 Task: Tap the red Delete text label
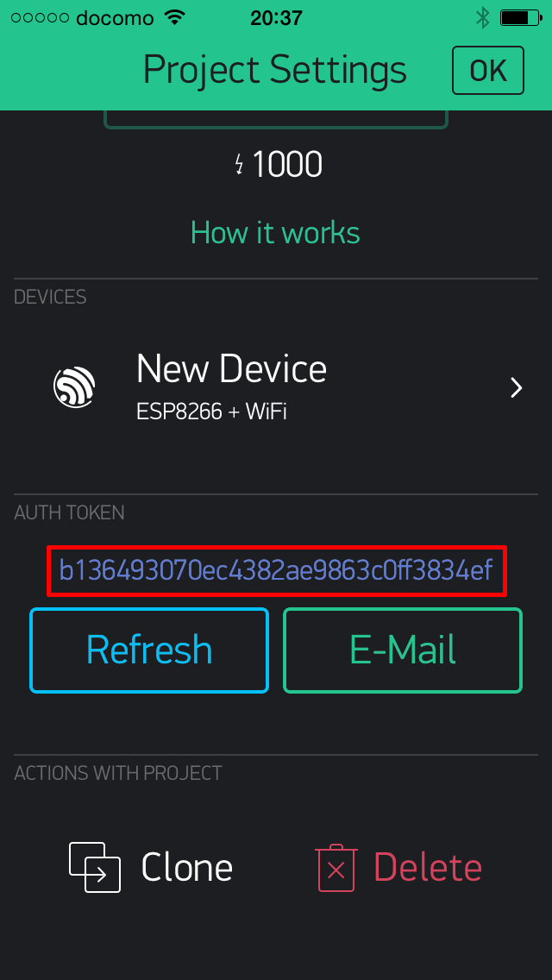(428, 868)
